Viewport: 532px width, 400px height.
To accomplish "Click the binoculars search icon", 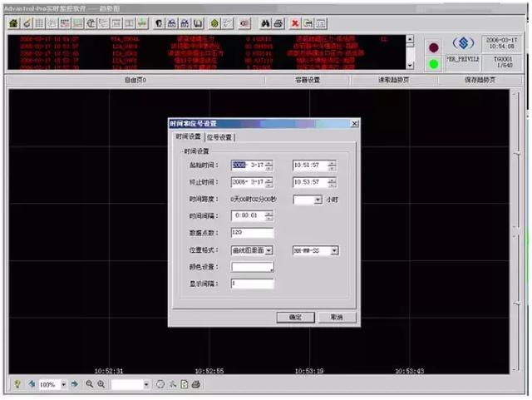I will tap(265, 23).
